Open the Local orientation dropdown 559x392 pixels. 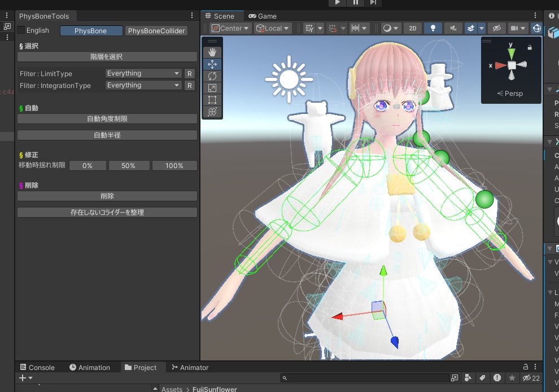point(272,28)
